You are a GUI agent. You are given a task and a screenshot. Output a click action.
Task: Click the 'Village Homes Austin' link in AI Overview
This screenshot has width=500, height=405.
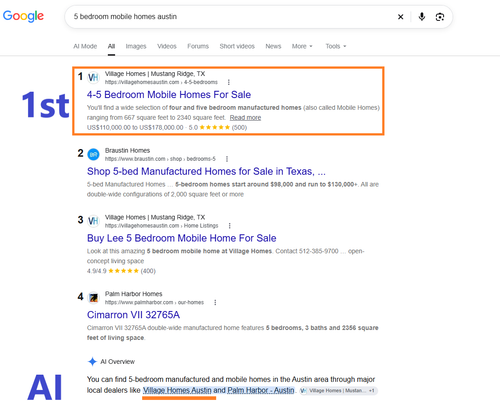pyautogui.click(x=177, y=390)
